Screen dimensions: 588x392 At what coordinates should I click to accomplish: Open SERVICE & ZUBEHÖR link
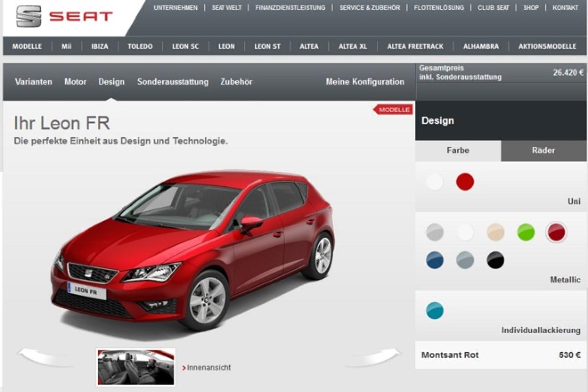pos(370,8)
